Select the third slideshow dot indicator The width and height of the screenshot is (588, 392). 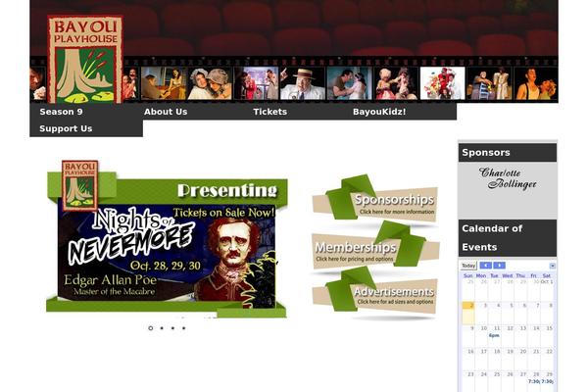point(172,328)
